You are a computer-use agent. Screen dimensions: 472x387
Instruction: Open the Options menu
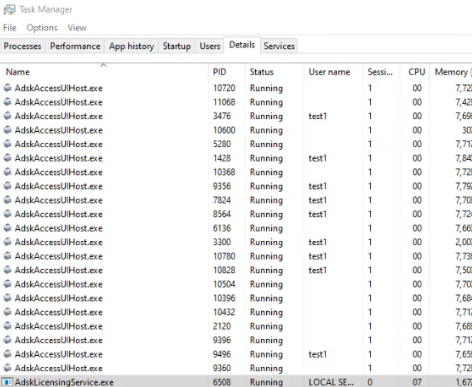pos(42,28)
